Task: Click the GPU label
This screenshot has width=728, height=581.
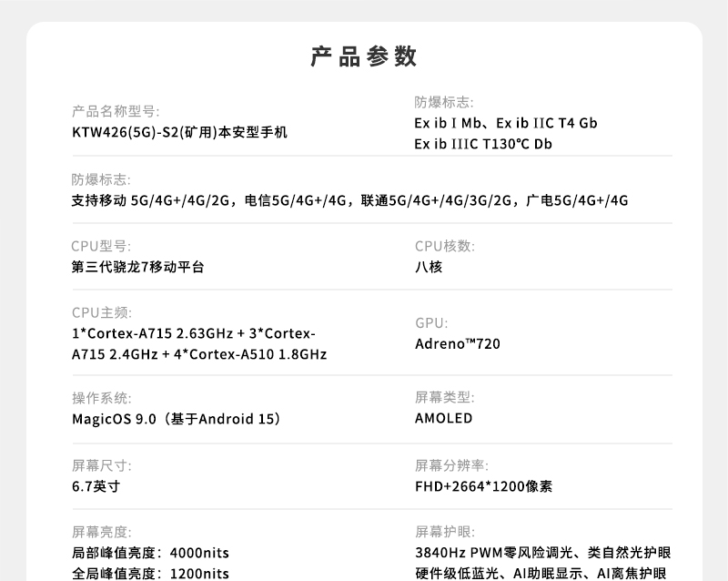Action: point(431,322)
